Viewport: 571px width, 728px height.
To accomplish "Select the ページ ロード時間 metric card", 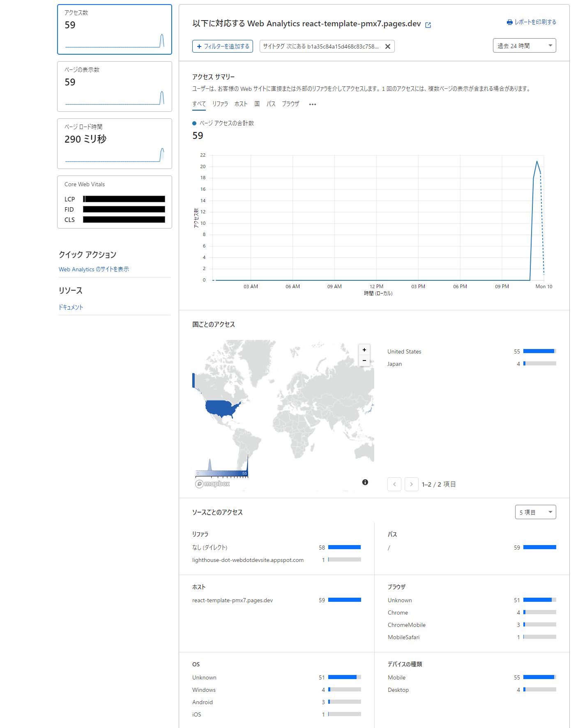I will pos(114,143).
